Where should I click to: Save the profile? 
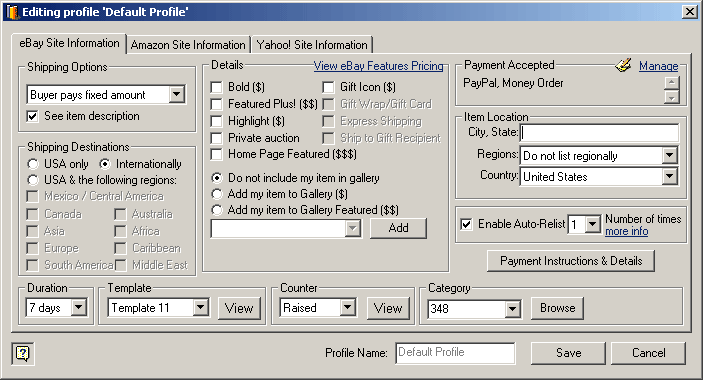pos(568,353)
